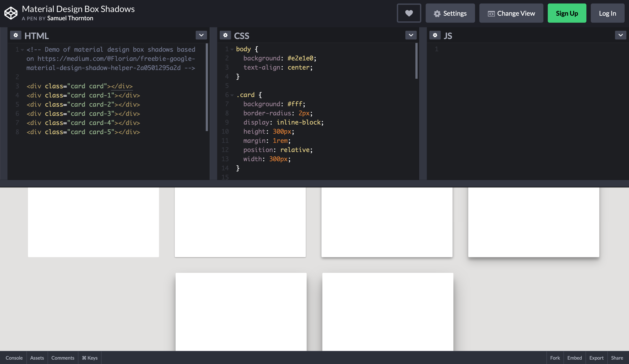
Task: Click the Sign Up button
Action: pos(567,13)
